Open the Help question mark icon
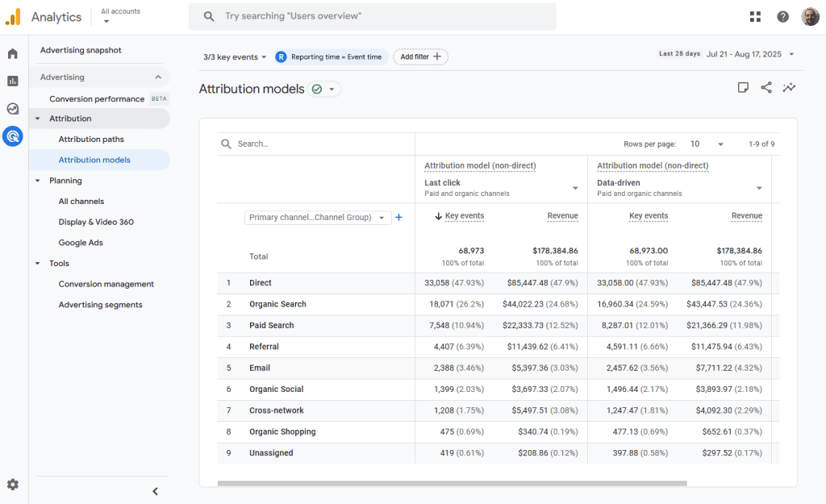The height and width of the screenshot is (504, 826). (x=782, y=17)
